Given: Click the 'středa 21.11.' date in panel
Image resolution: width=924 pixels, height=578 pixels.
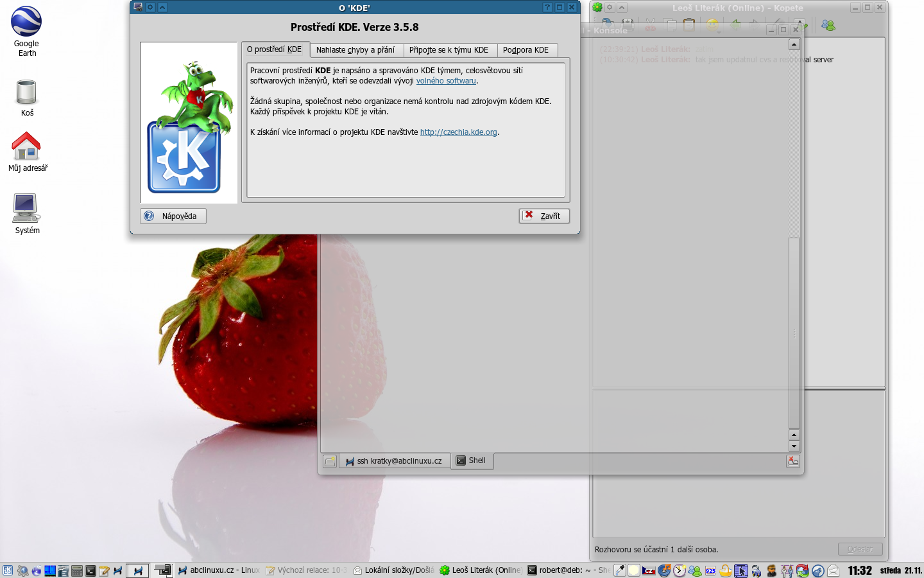Looking at the screenshot, I should coord(901,570).
